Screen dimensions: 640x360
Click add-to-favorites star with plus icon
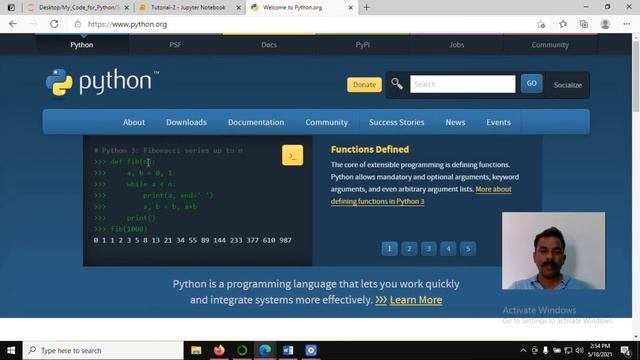[x=541, y=24]
